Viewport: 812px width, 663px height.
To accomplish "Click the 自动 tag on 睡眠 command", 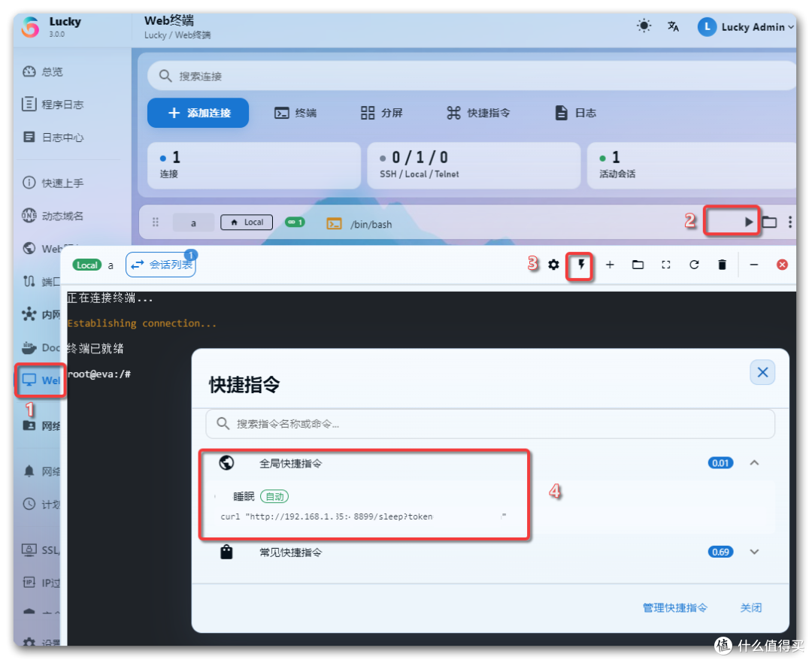I will (274, 497).
